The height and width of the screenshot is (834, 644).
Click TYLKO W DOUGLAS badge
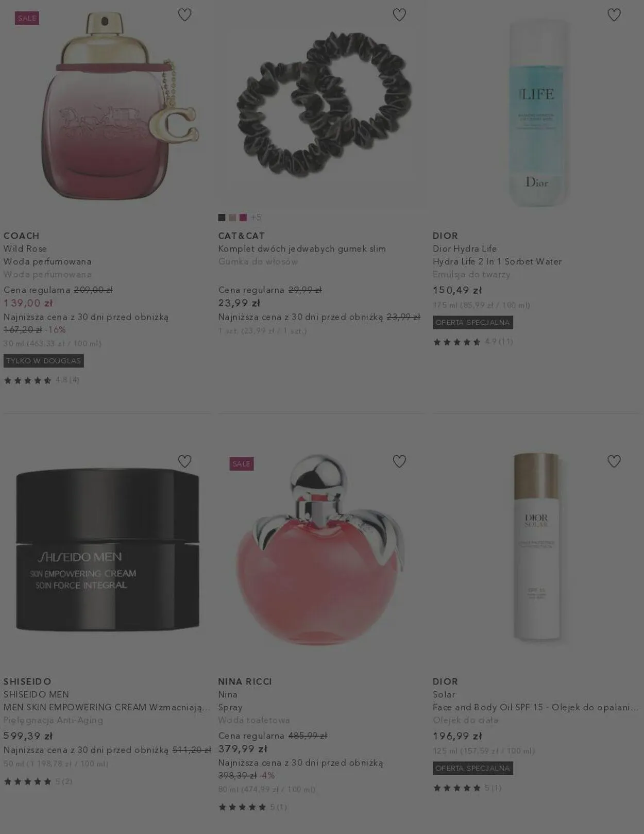click(44, 361)
